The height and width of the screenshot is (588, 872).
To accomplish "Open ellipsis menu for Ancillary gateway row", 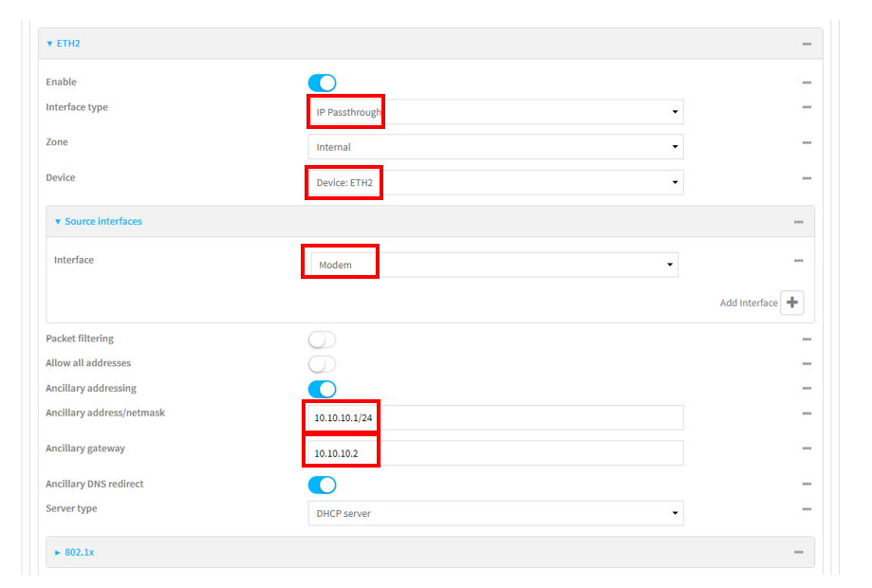I will pos(806,449).
